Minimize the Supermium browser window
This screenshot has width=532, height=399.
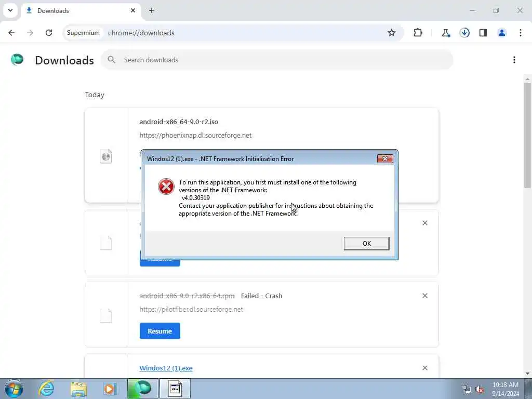pyautogui.click(x=472, y=10)
